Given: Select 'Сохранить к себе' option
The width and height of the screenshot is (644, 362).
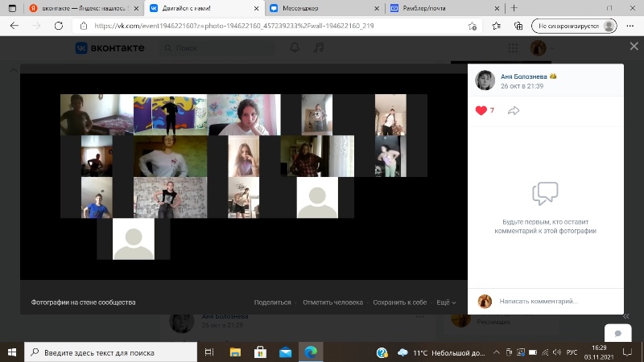Looking at the screenshot, I should (399, 302).
